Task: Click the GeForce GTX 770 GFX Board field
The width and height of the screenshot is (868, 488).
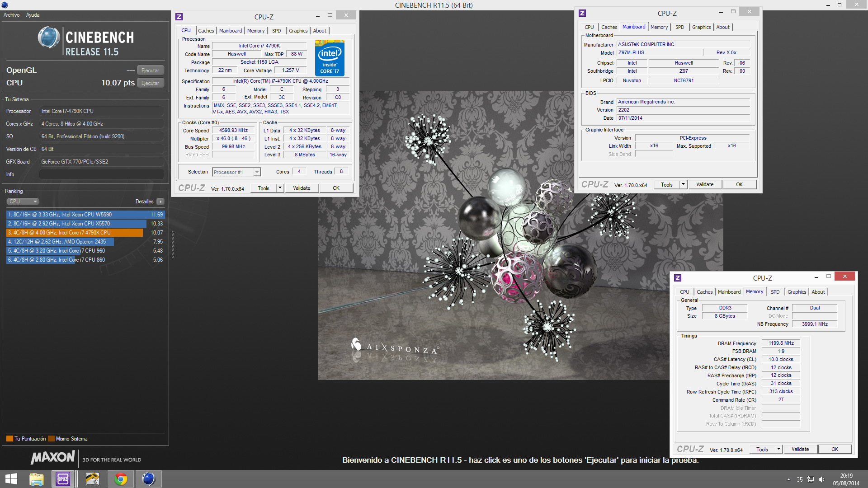Action: [101, 162]
